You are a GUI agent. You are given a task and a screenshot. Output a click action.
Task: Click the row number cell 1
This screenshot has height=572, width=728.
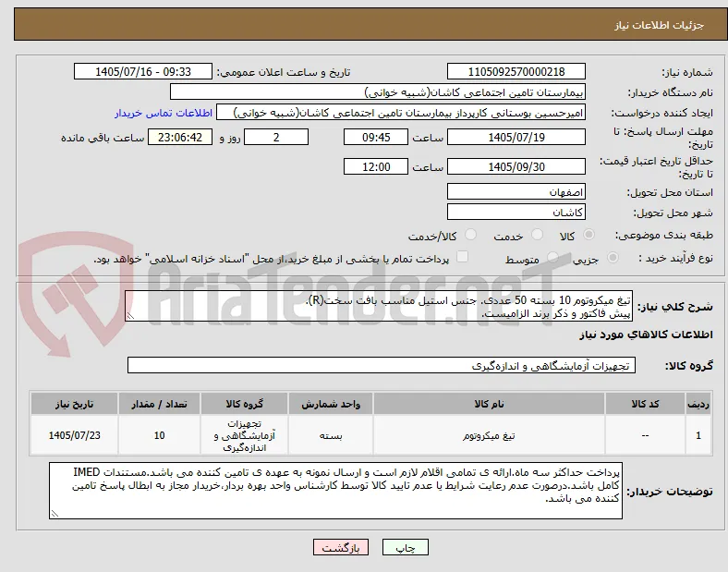[x=698, y=435]
